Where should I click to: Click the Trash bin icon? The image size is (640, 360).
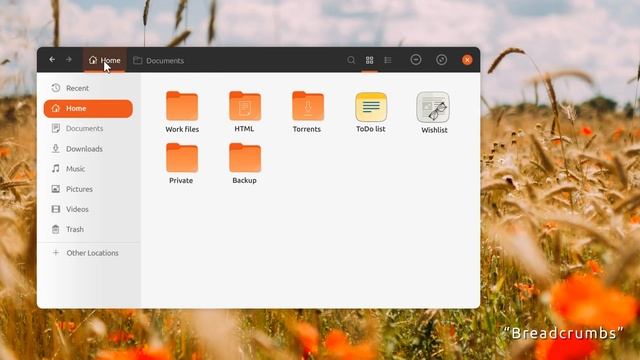point(56,229)
